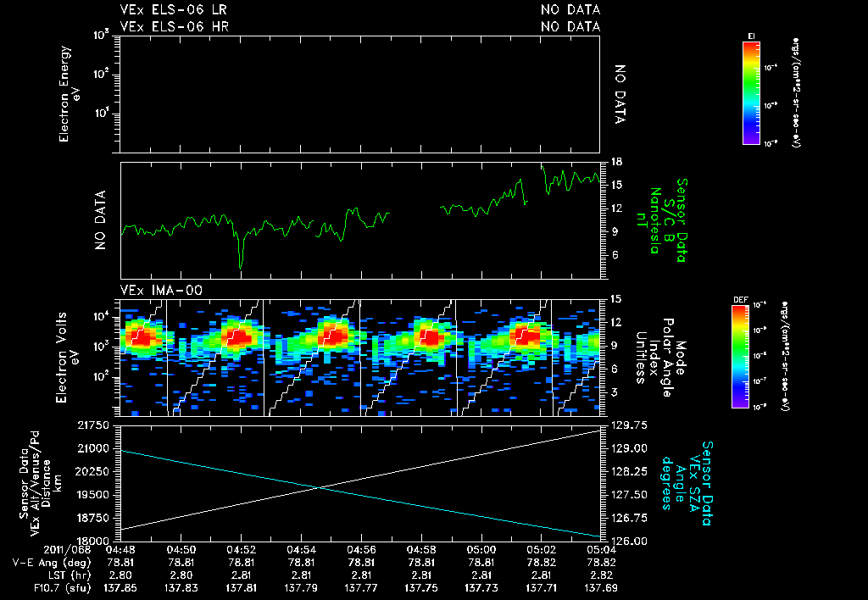Click the VEx Alt/Venus/Pd Distance km label
This screenshot has width=868, height=600.
[42, 483]
